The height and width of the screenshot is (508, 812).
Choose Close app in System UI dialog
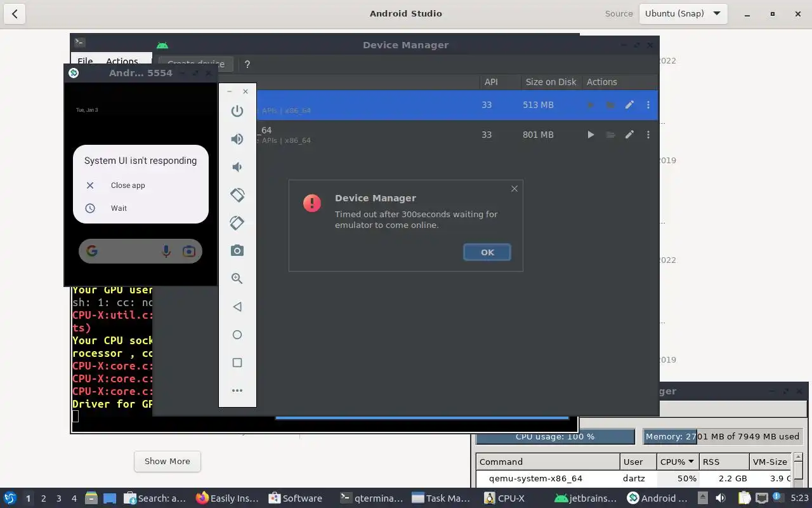tap(128, 185)
